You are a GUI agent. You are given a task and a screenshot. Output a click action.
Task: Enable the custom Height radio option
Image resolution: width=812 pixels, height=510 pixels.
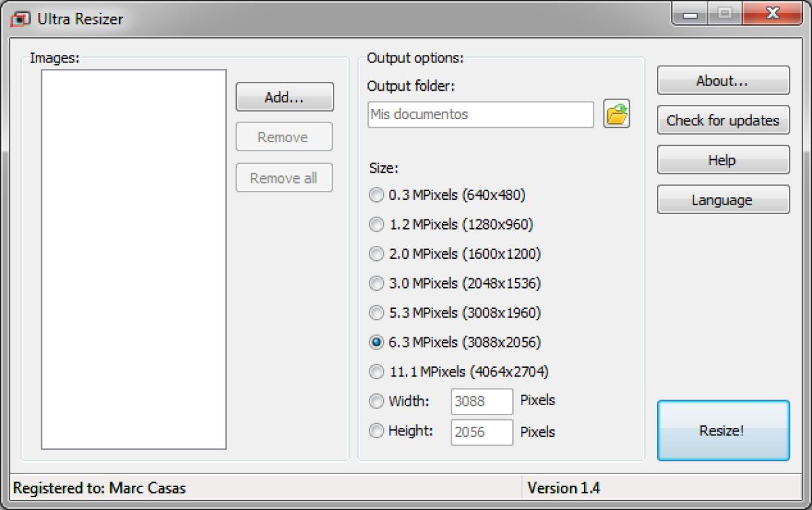click(376, 431)
